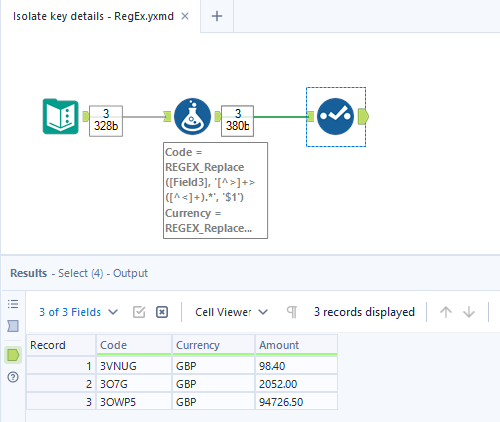This screenshot has height=422, width=500.
Task: Go to previous record with up arrow
Action: (x=446, y=312)
